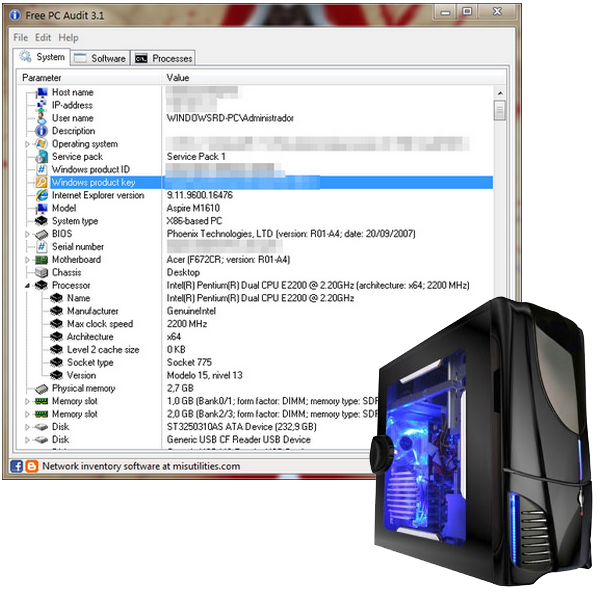Expand the first Memory slot node
This screenshot has width=600, height=600.
pos(27,401)
